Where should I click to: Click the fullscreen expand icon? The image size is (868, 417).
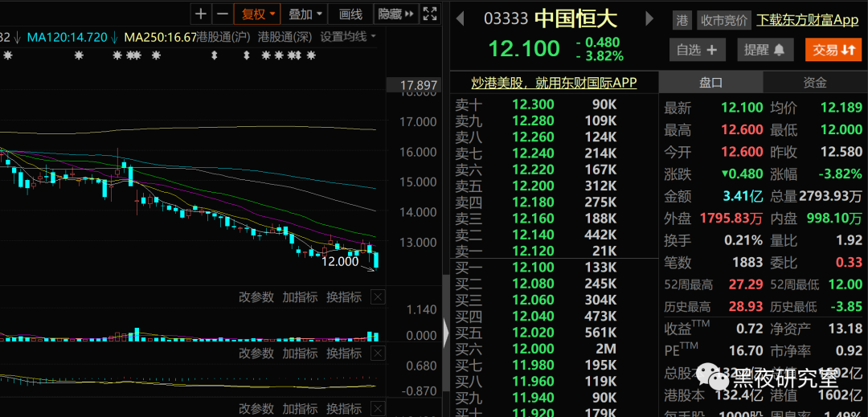(x=430, y=14)
